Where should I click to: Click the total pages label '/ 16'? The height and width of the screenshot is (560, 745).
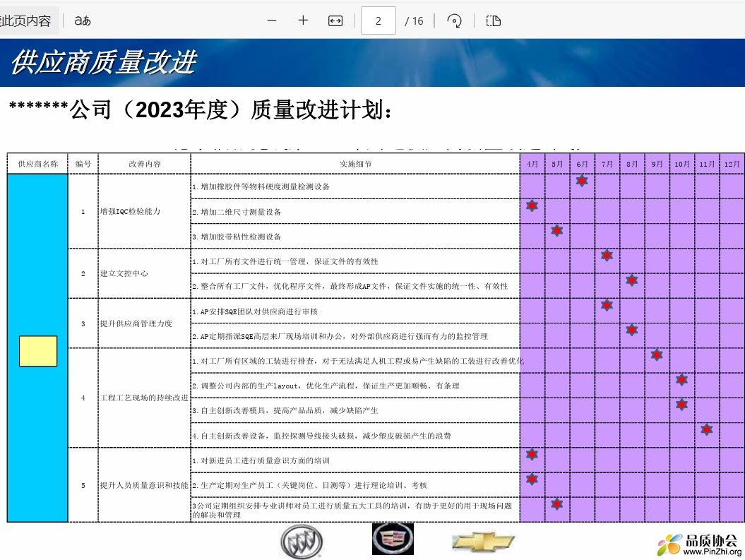(x=414, y=21)
